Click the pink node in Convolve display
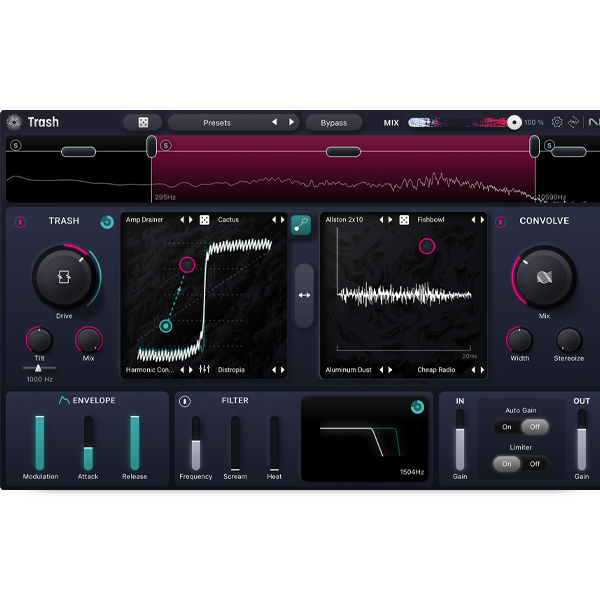600x600 pixels. click(x=427, y=245)
